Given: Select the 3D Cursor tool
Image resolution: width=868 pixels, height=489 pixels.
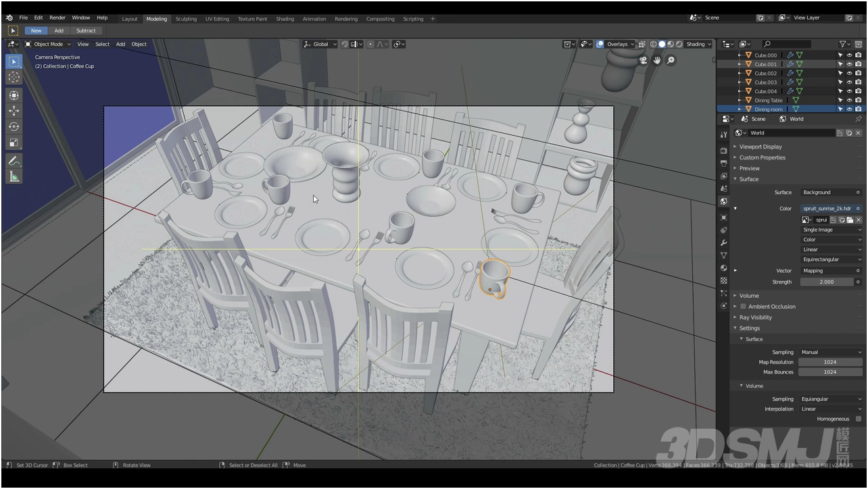Looking at the screenshot, I should coord(14,77).
